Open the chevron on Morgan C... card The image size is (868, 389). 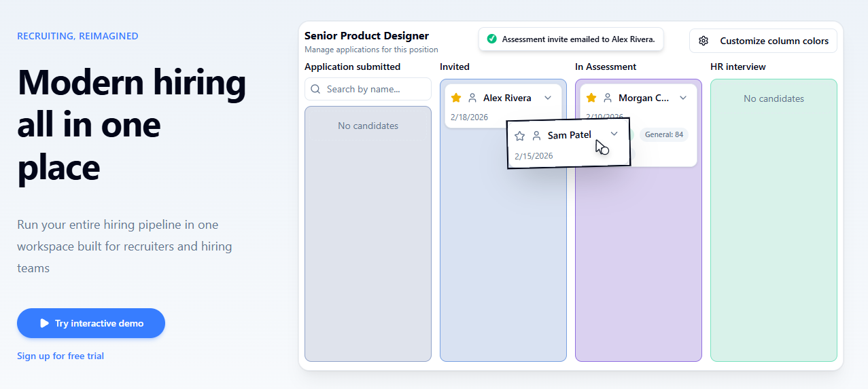[x=683, y=98]
